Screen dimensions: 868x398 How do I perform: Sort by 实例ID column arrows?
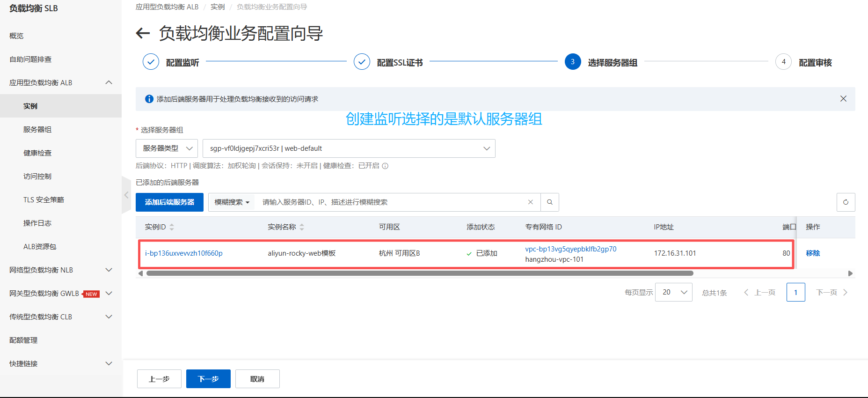click(172, 227)
